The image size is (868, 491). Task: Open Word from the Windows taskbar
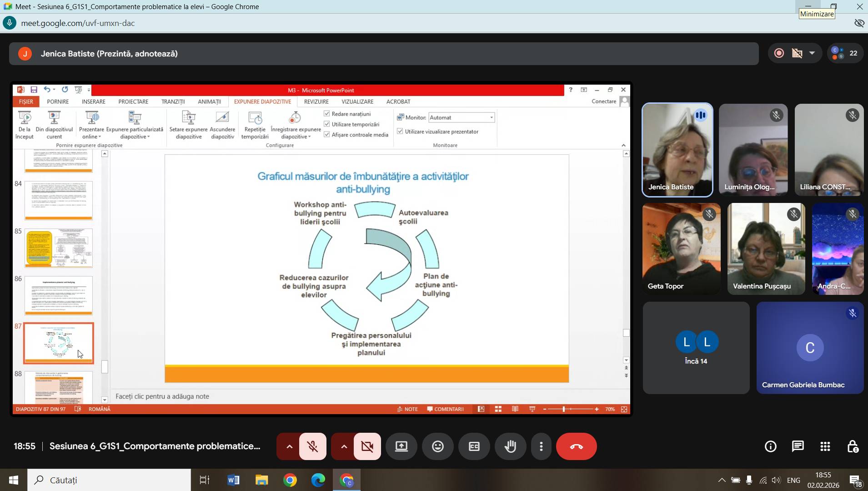point(233,480)
